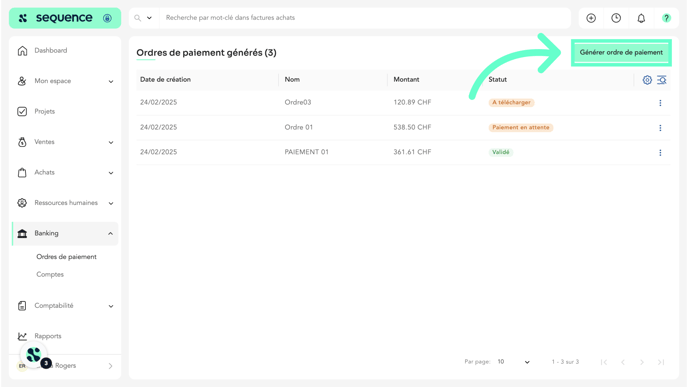688x387 pixels.
Task: Click the sequence logo
Action: [x=55, y=18]
